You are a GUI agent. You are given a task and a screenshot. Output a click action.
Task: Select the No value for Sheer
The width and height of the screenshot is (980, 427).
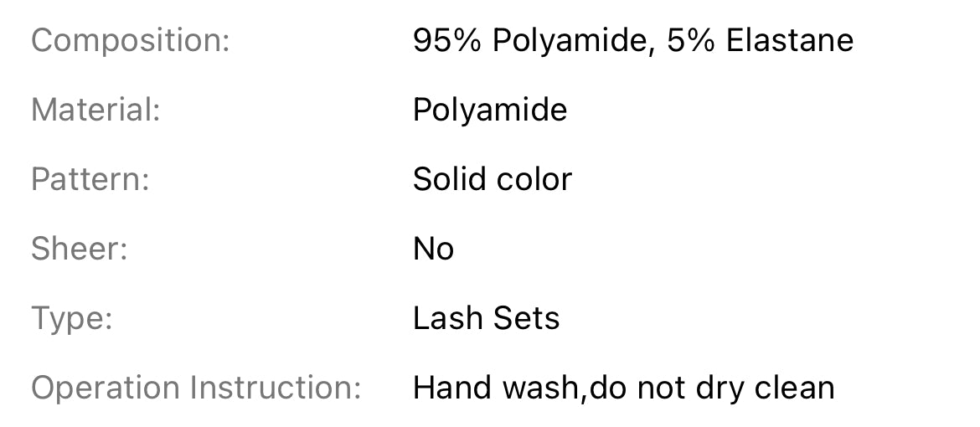[433, 249]
